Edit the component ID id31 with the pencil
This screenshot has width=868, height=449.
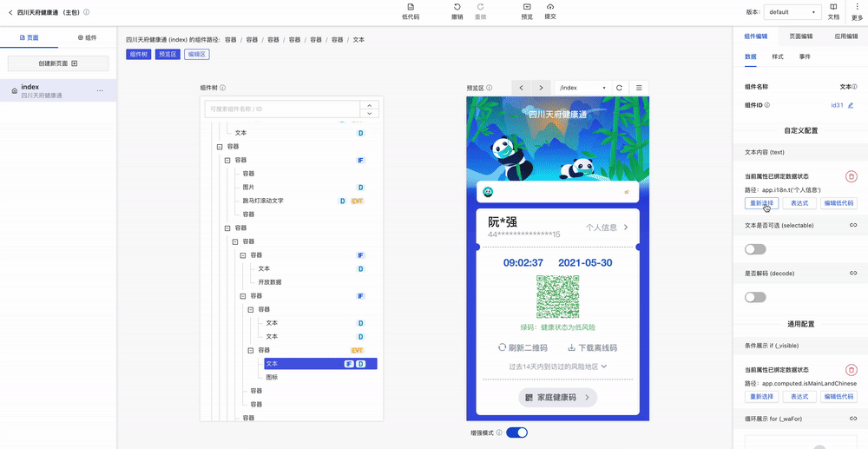point(851,104)
